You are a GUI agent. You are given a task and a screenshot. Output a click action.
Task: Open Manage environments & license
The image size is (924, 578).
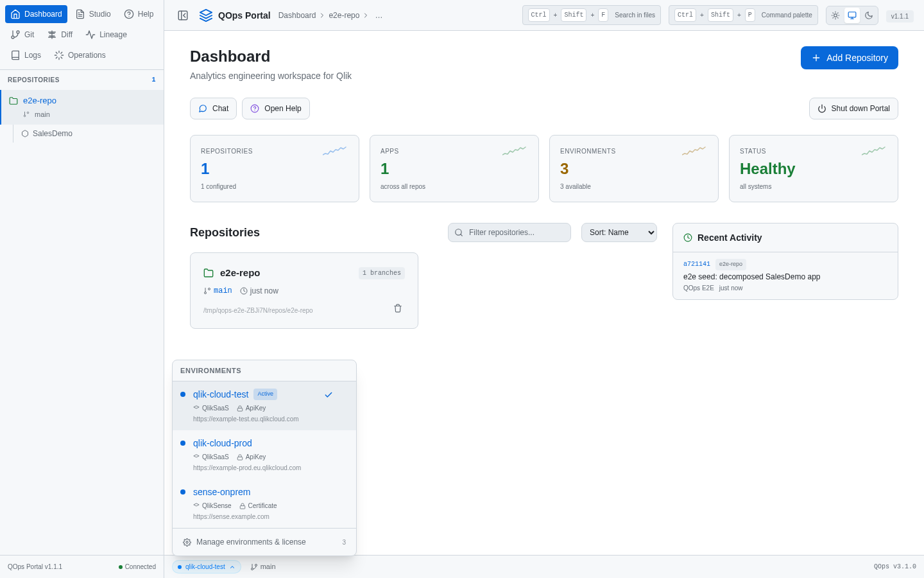[x=264, y=542]
